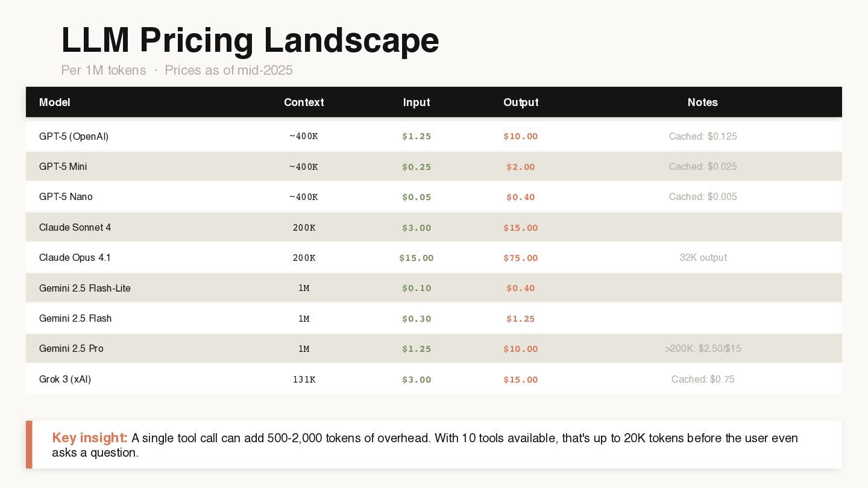Click Claude Opus 4.1's $75.00 output price
The image size is (868, 488).
click(521, 258)
